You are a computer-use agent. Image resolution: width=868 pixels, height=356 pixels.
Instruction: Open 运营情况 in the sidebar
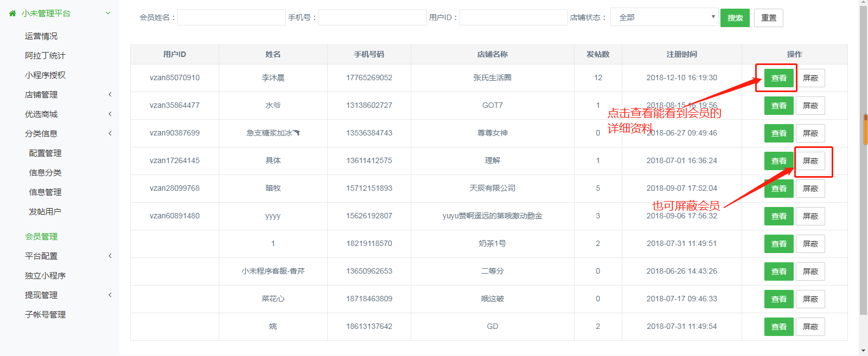41,36
